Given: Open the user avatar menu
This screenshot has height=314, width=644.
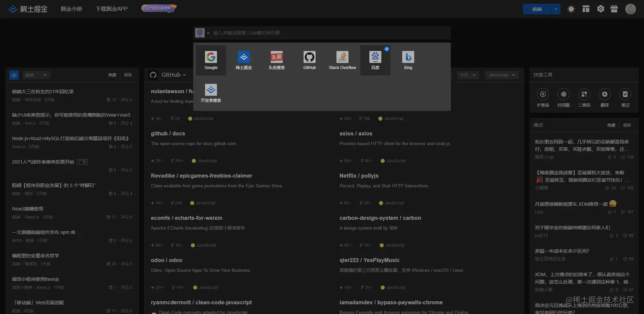Looking at the screenshot, I should 630,9.
